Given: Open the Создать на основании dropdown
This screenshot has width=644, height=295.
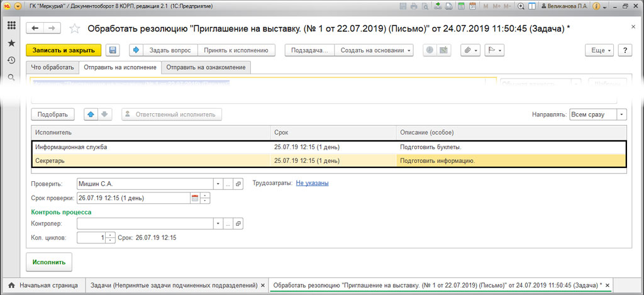Looking at the screenshot, I should pos(373,50).
